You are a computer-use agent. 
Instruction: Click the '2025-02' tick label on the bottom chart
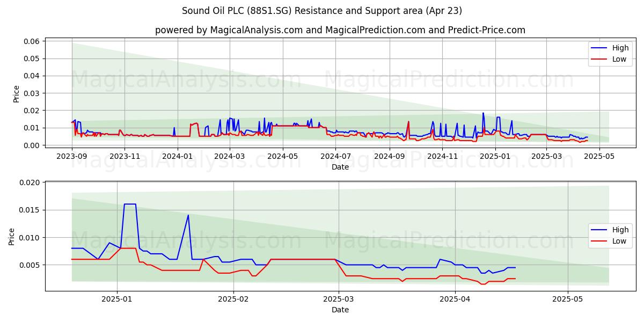tap(234, 299)
